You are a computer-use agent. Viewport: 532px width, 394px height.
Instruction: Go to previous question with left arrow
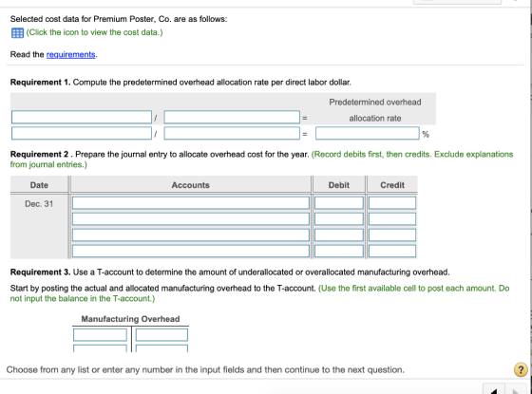[x=494, y=390]
